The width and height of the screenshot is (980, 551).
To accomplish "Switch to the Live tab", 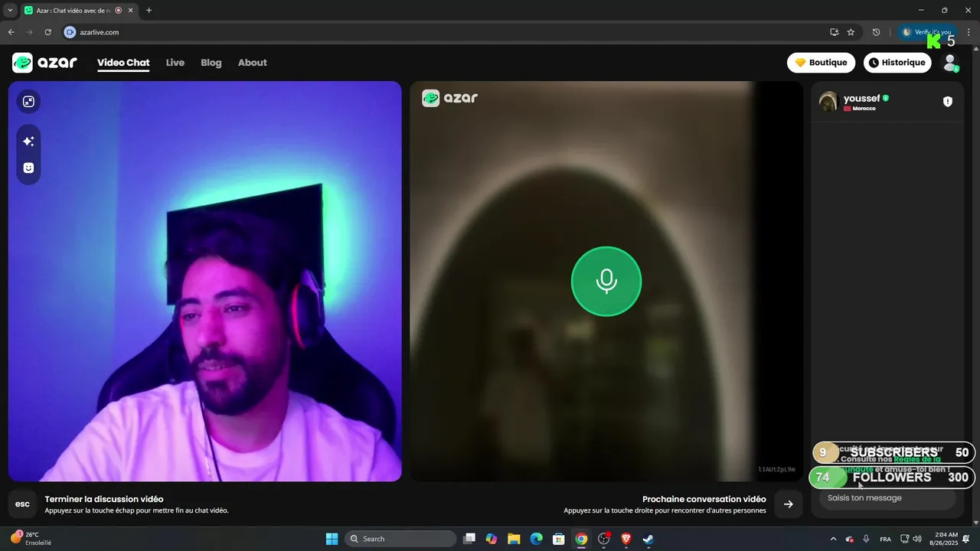I will pos(175,63).
